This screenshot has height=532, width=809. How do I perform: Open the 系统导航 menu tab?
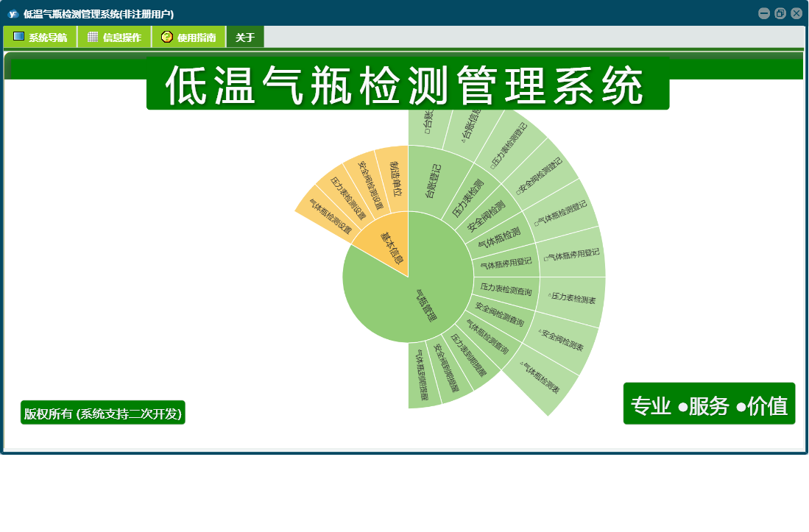coord(40,37)
